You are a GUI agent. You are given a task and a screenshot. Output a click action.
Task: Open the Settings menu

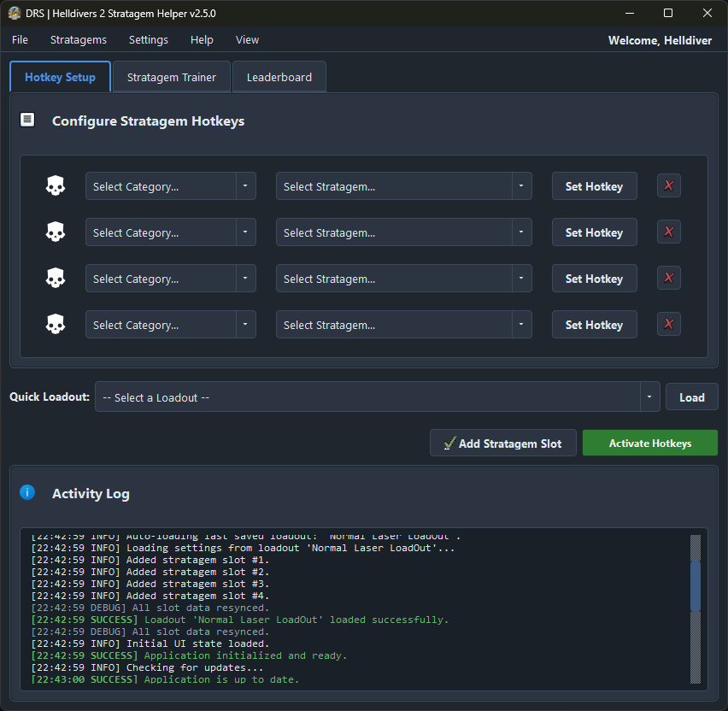[149, 40]
